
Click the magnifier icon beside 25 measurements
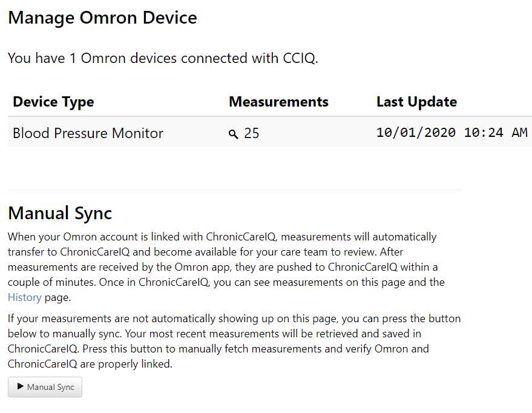click(x=233, y=134)
